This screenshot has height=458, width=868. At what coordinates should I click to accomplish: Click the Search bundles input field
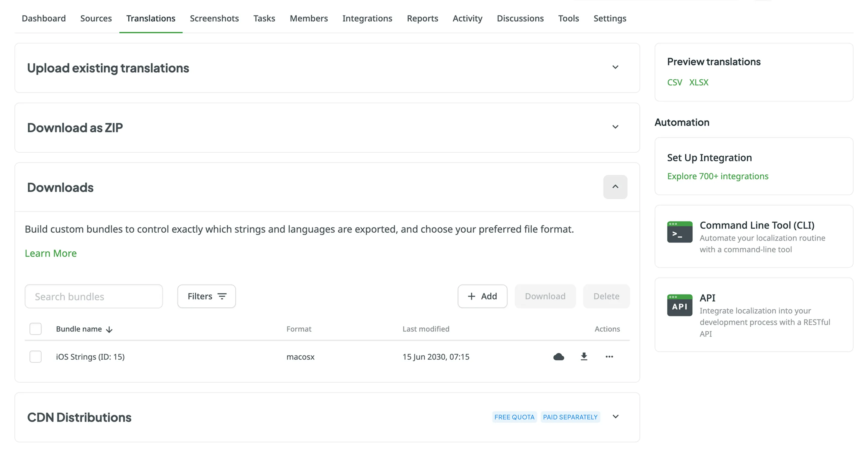point(94,297)
